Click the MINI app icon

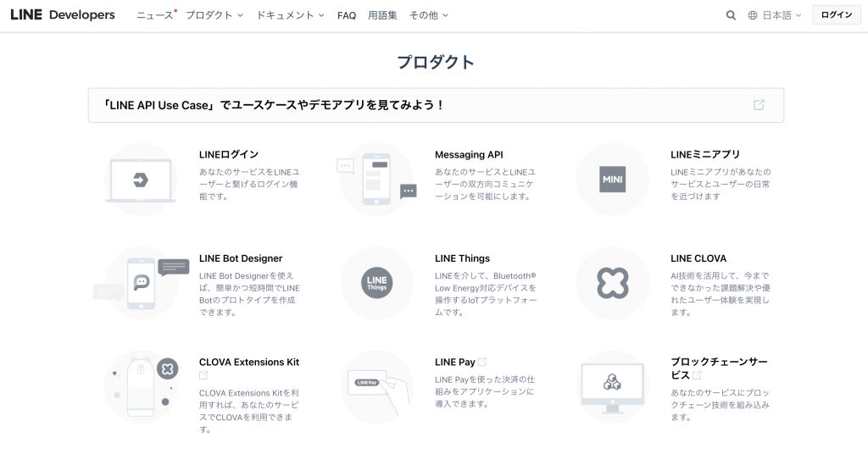tap(612, 180)
